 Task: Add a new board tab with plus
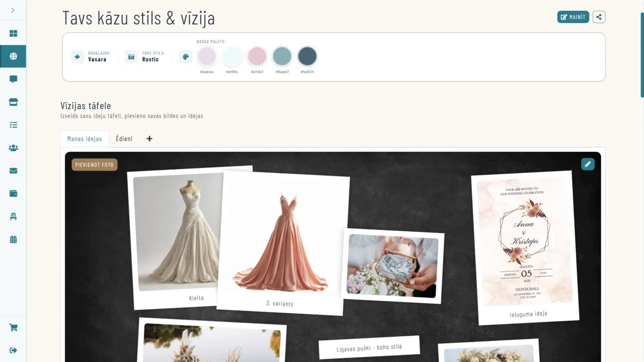tap(149, 139)
